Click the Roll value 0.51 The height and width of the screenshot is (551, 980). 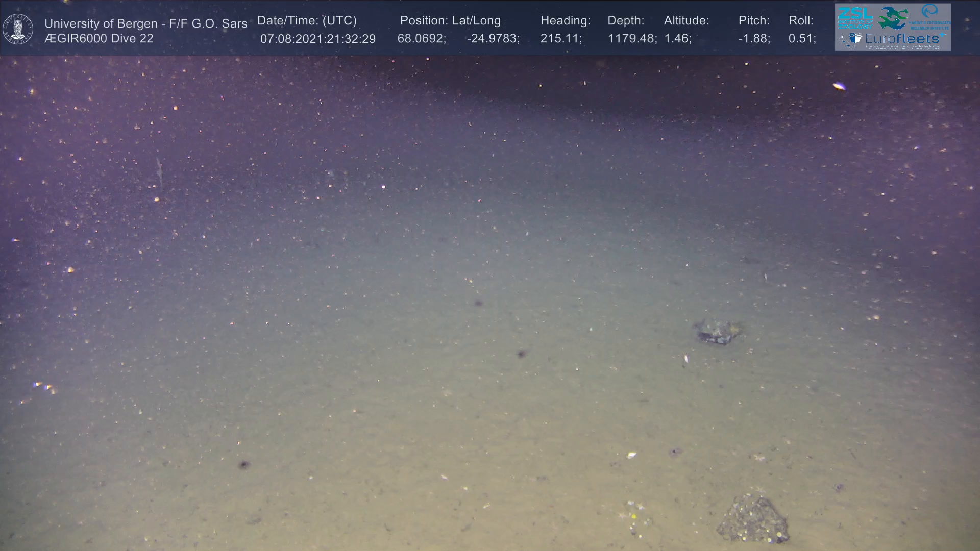(x=801, y=39)
